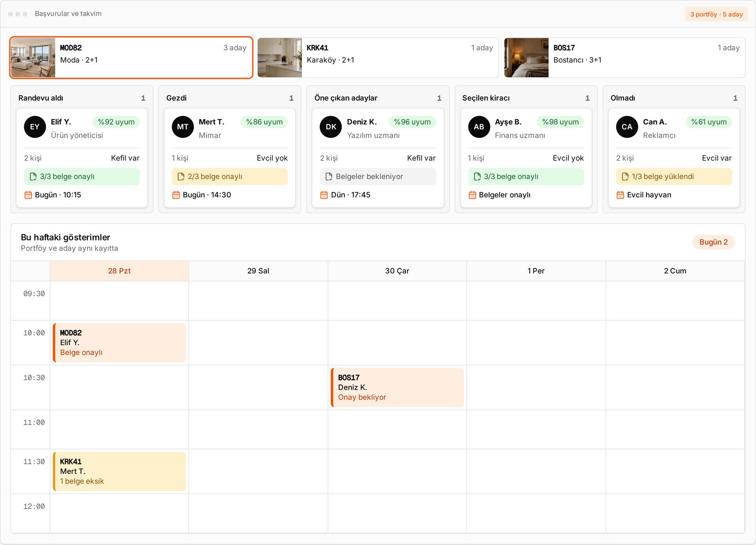Select the 30 Çar day header
Image resolution: width=756 pixels, height=545 pixels.
click(x=397, y=271)
